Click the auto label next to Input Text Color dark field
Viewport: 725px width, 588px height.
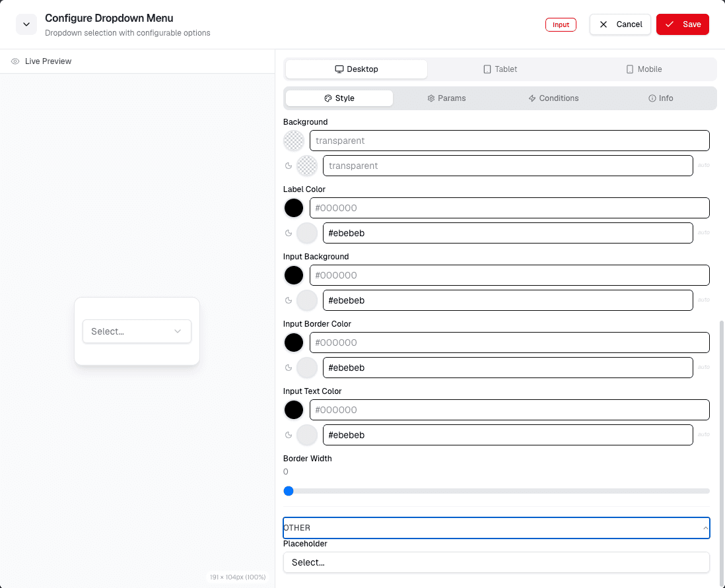click(704, 434)
